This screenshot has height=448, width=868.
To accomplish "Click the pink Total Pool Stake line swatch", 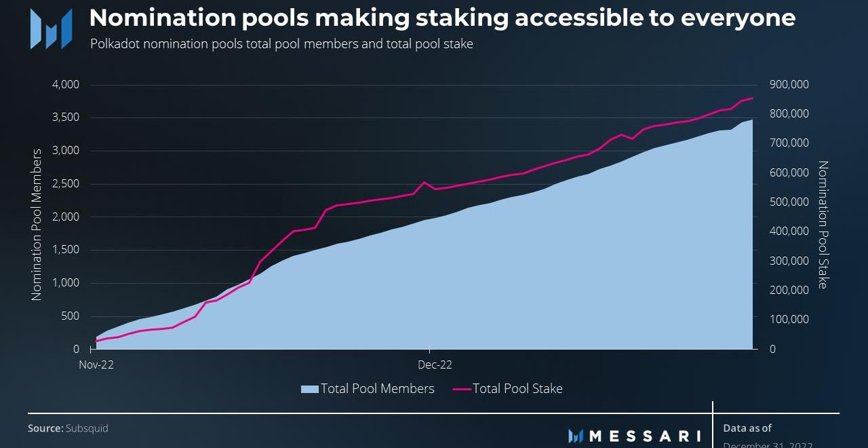I will pos(462,389).
